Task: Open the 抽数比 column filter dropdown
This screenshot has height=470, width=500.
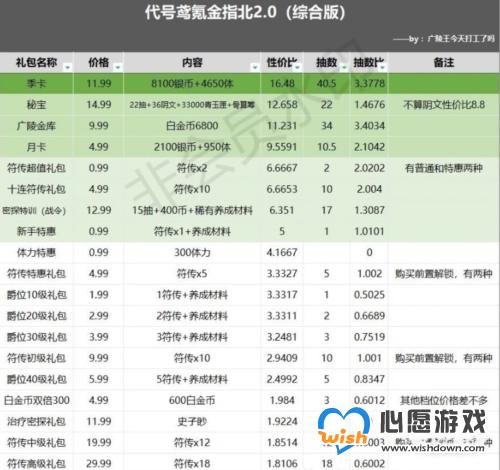Action: 382,68
